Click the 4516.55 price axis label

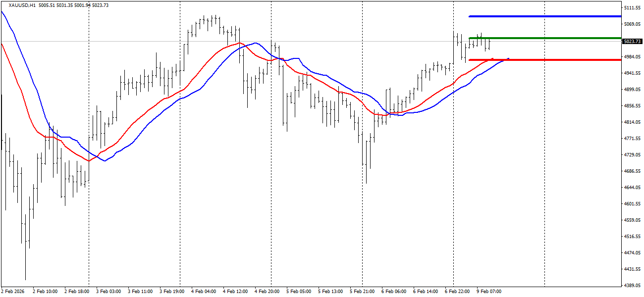pyautogui.click(x=633, y=237)
